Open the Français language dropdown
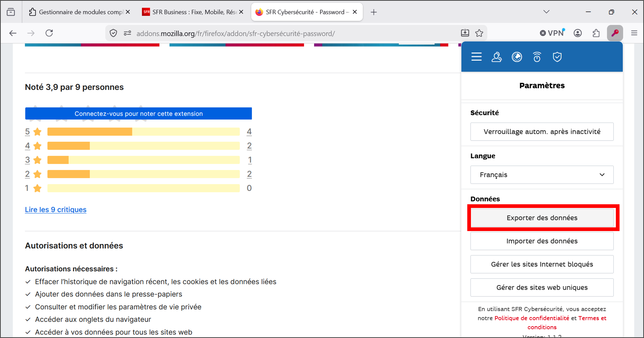The image size is (644, 338). [x=542, y=175]
